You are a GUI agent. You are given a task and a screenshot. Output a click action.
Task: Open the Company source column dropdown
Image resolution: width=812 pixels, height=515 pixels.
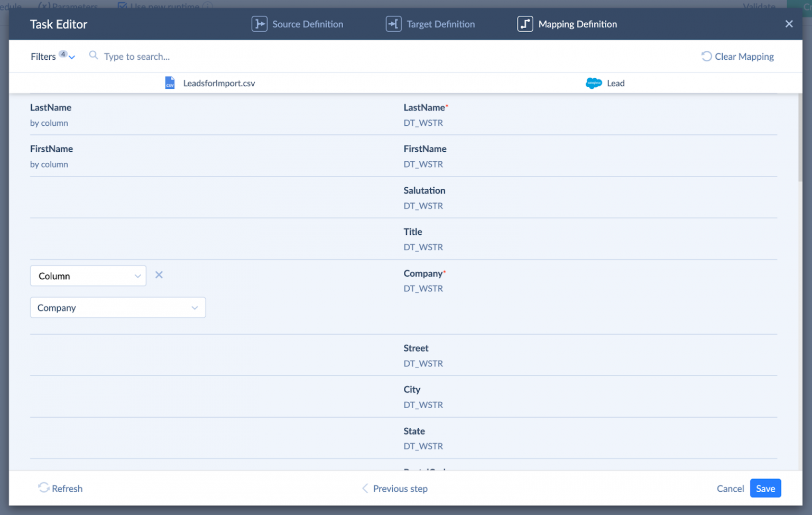(x=118, y=308)
